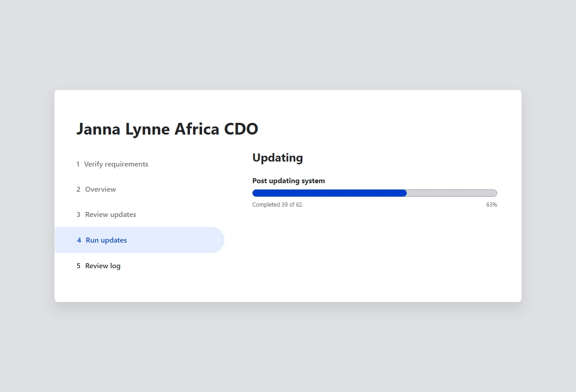Click the Completed 39 of 62 text
Viewport: 576px width, 392px height.
click(278, 205)
